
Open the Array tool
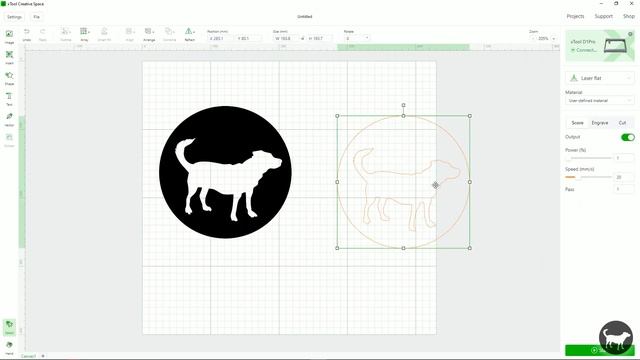[x=84, y=34]
